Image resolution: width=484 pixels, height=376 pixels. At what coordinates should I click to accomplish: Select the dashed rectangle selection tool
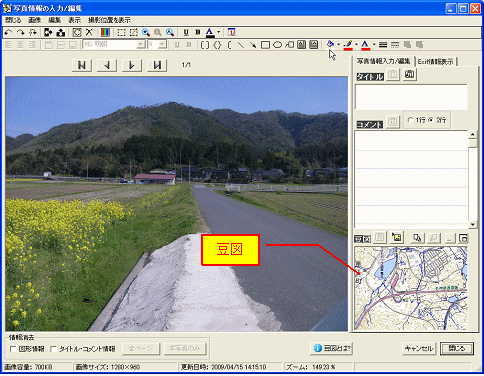tap(122, 32)
